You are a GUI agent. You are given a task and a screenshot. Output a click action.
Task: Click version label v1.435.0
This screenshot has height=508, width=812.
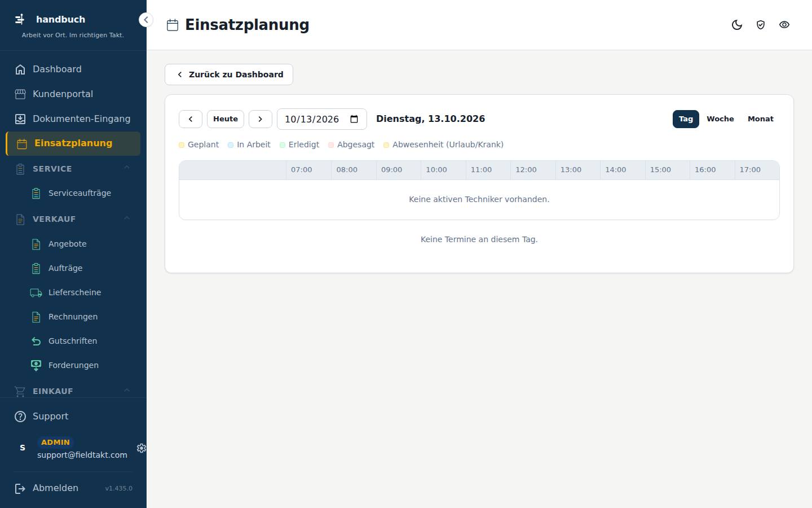point(118,488)
